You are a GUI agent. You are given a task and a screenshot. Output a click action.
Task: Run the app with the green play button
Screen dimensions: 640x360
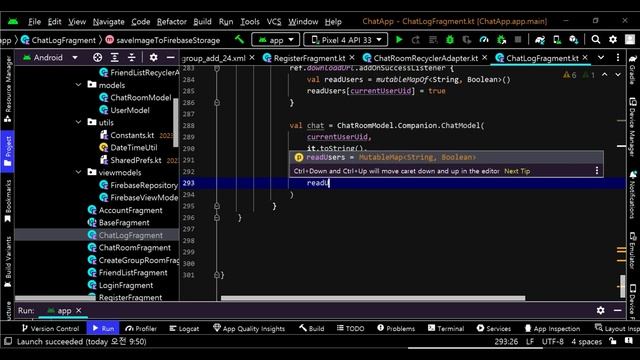(399, 40)
